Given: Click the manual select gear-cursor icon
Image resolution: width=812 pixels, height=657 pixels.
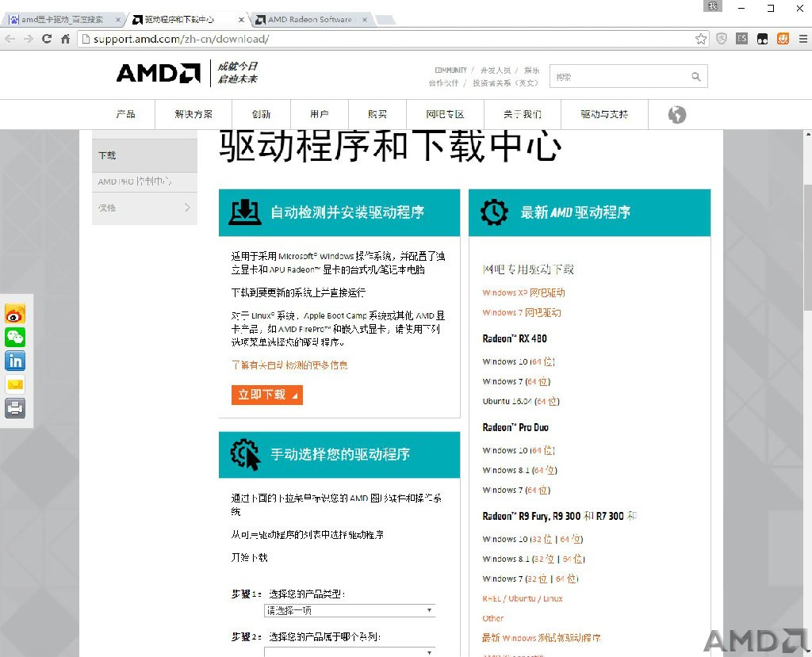Looking at the screenshot, I should tap(245, 455).
